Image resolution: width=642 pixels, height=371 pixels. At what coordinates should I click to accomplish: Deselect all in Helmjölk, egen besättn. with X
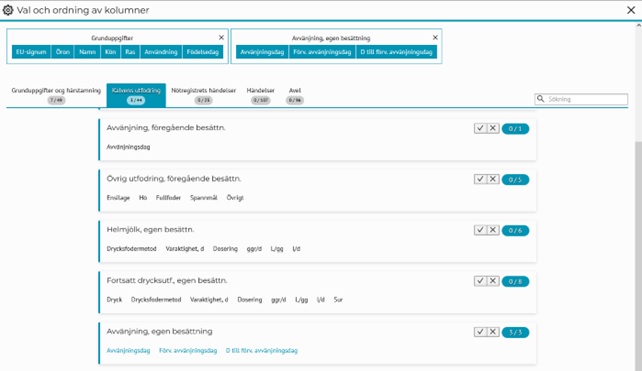tap(493, 230)
